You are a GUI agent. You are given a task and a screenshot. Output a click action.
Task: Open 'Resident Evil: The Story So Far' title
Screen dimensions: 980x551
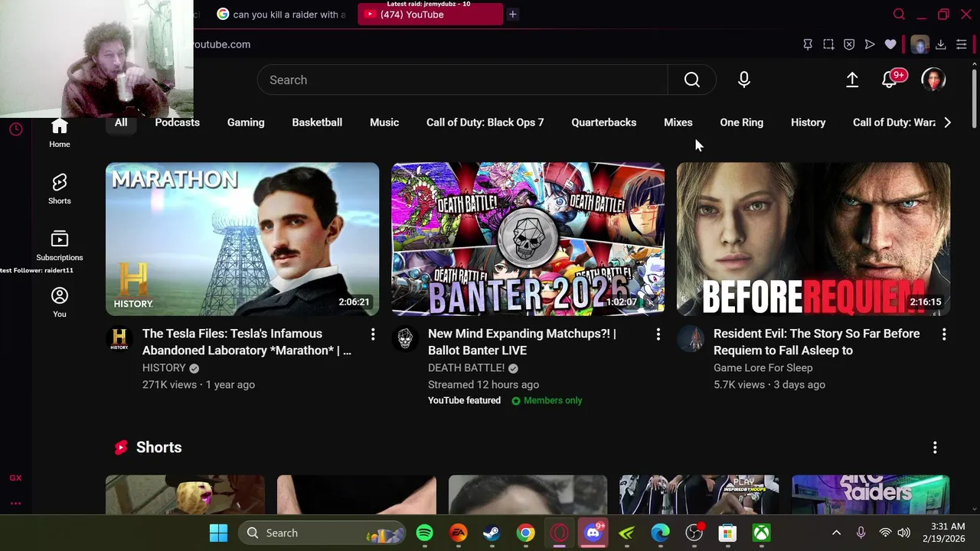click(x=816, y=342)
